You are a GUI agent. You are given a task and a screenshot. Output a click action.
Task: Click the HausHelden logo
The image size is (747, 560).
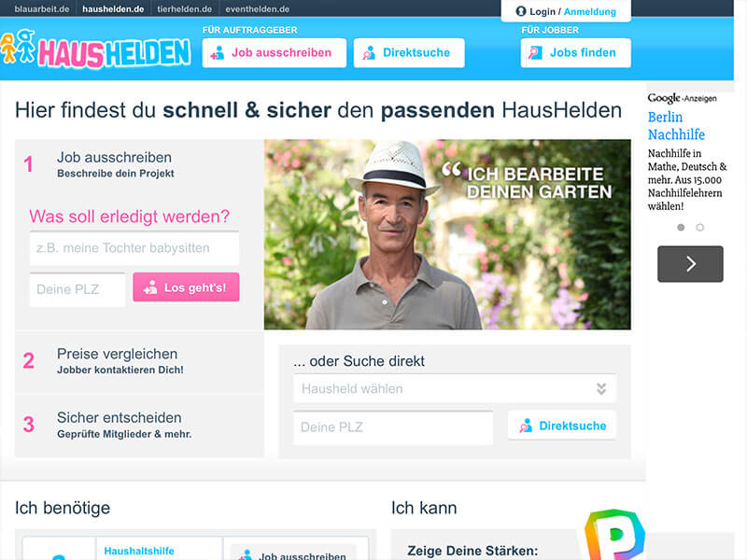[95, 49]
